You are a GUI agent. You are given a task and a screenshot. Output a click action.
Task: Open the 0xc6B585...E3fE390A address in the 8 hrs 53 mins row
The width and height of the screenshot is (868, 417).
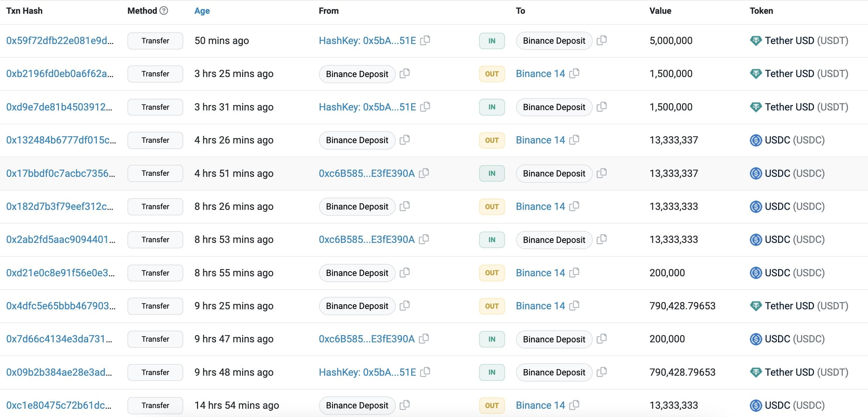click(366, 239)
